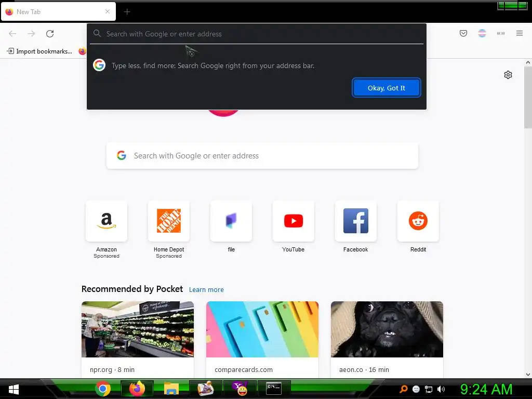The height and width of the screenshot is (399, 532).
Task: Open the Firefox bookmark beside Import bookmarks
Action: pos(82,51)
